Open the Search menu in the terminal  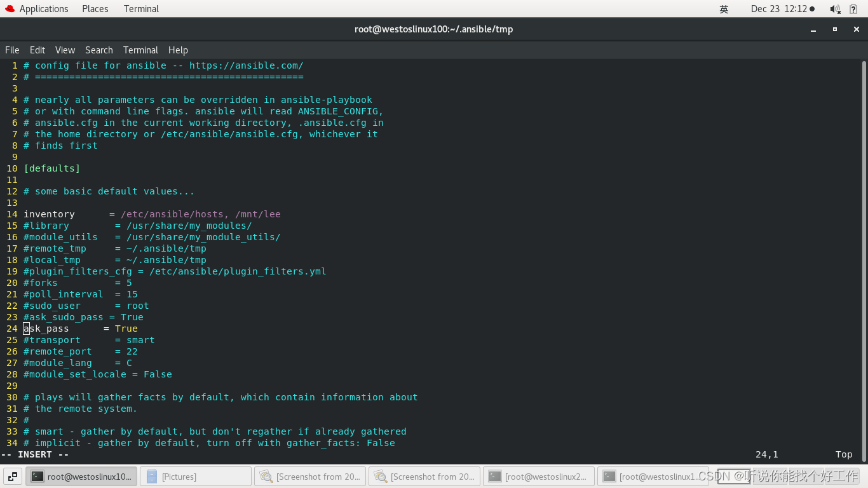pos(99,50)
